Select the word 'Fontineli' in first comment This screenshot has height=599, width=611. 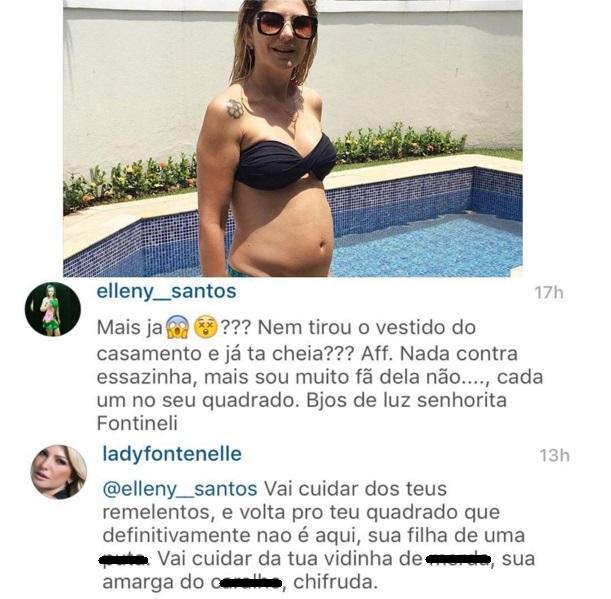[137, 423]
